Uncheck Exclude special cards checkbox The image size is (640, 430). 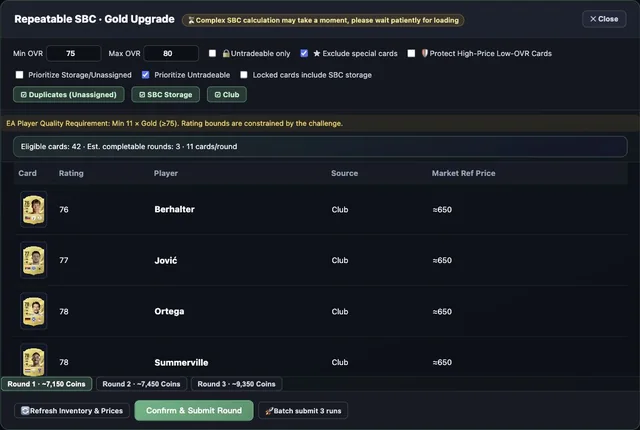point(304,53)
